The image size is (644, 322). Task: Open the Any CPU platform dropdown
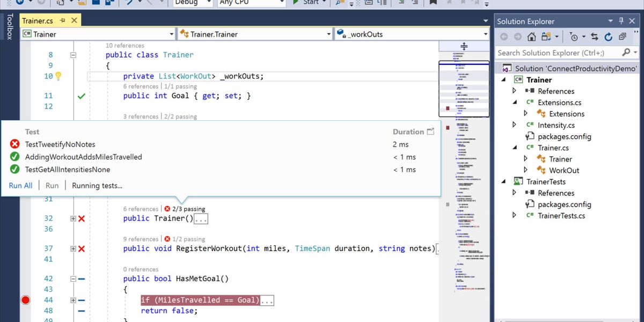(251, 3)
